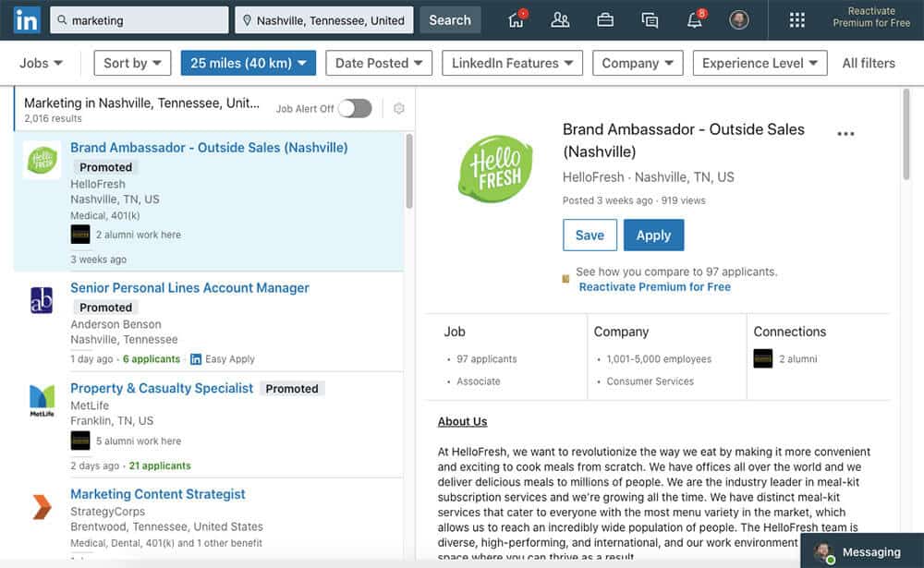The width and height of the screenshot is (924, 568).
Task: Click the magnifier icon in keyword search
Action: pyautogui.click(x=62, y=20)
